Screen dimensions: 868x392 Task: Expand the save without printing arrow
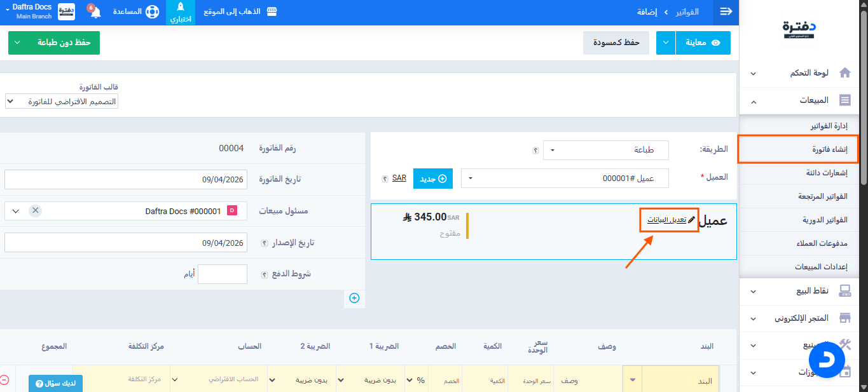pyautogui.click(x=18, y=43)
